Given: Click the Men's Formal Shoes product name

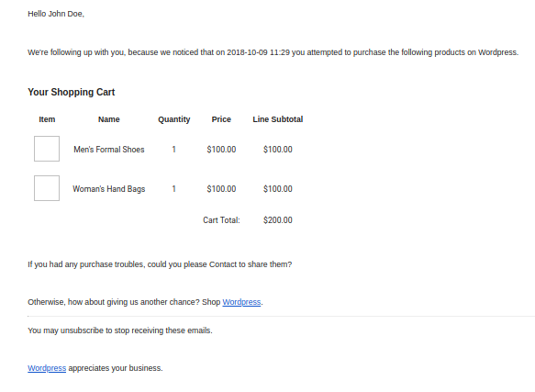Looking at the screenshot, I should tap(109, 150).
